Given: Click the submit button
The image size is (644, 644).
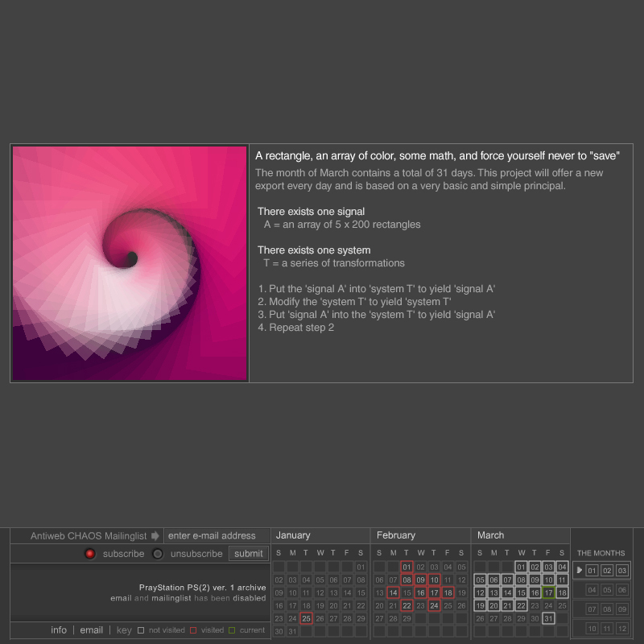Looking at the screenshot, I should [x=249, y=554].
